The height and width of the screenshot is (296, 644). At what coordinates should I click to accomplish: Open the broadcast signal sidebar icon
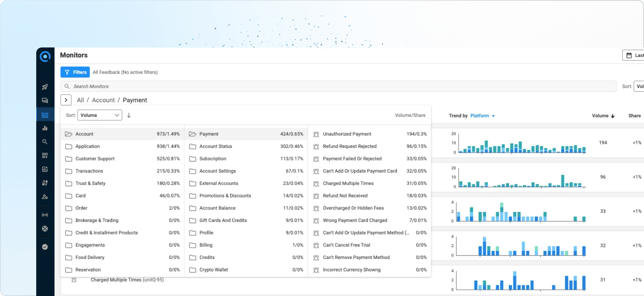(x=45, y=215)
